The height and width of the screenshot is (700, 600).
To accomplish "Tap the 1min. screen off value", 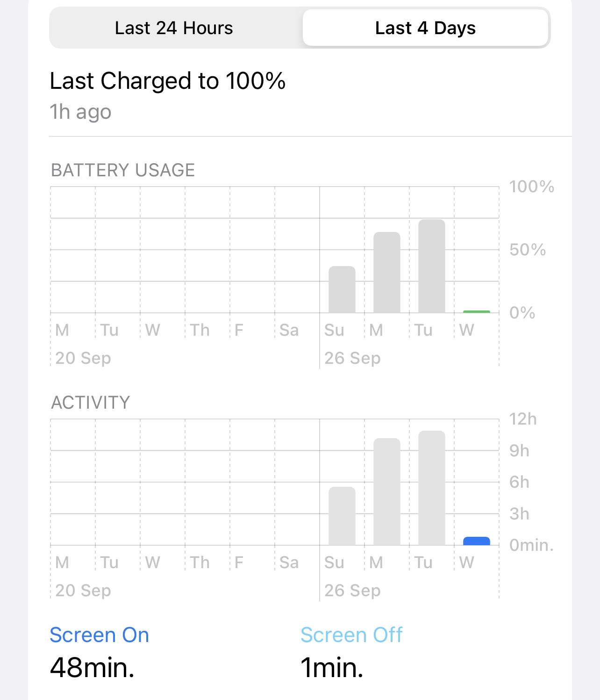I will click(x=332, y=667).
